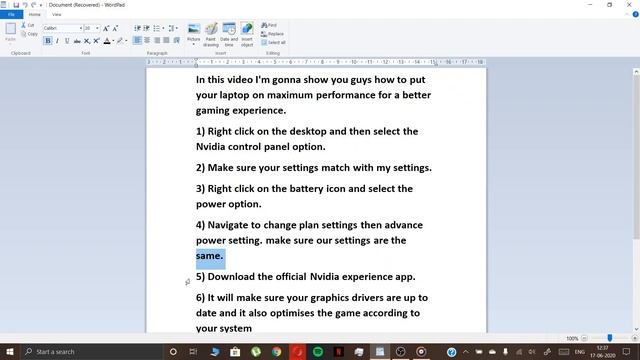Show hidden system tray icons
640x360 pixels.
tap(466, 351)
